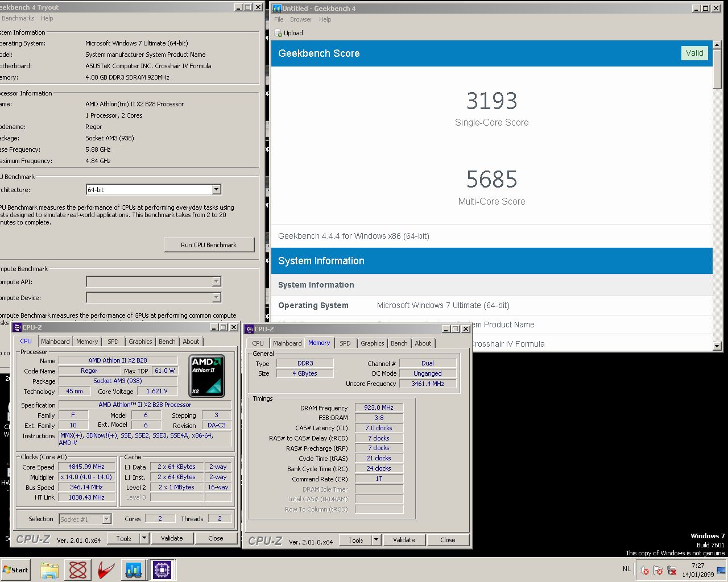Open the Socket #1 selection dropdown

tap(106, 519)
